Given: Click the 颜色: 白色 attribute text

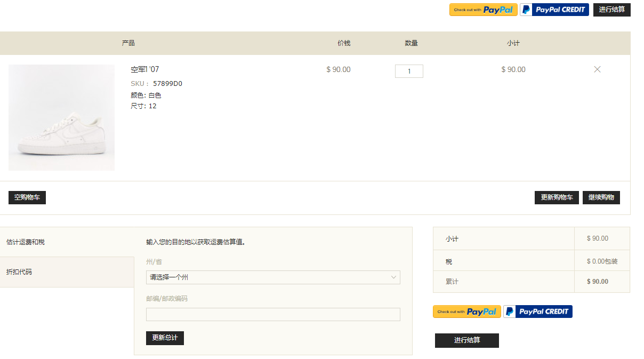Looking at the screenshot, I should click(146, 95).
